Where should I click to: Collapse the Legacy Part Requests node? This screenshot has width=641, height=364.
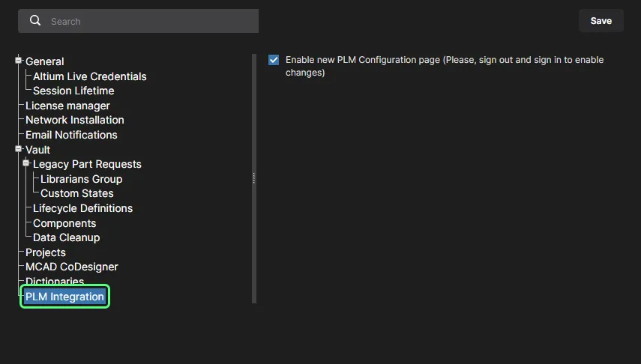click(x=26, y=163)
